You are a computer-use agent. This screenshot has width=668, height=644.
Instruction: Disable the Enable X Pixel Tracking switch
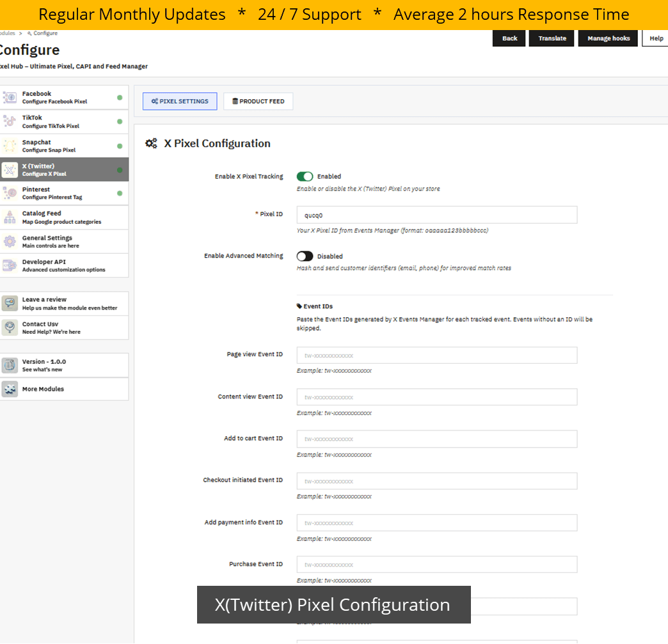click(305, 177)
